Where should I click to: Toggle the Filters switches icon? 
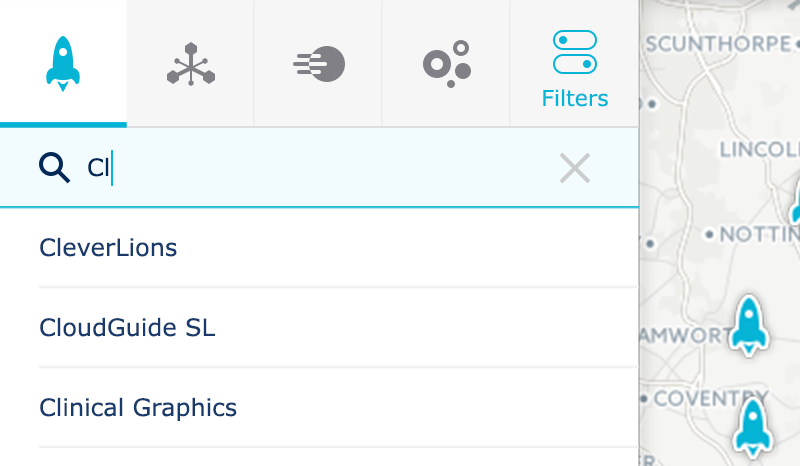pyautogui.click(x=575, y=51)
